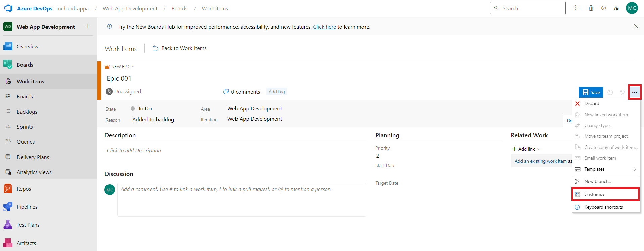Image resolution: width=644 pixels, height=251 pixels.
Task: Assign the work item via Unassigned
Action: [x=124, y=91]
